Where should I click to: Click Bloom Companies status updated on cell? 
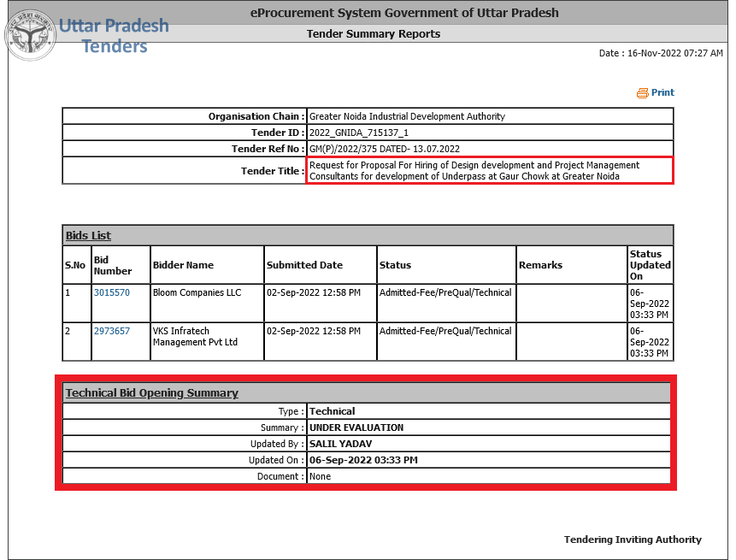[x=650, y=304]
